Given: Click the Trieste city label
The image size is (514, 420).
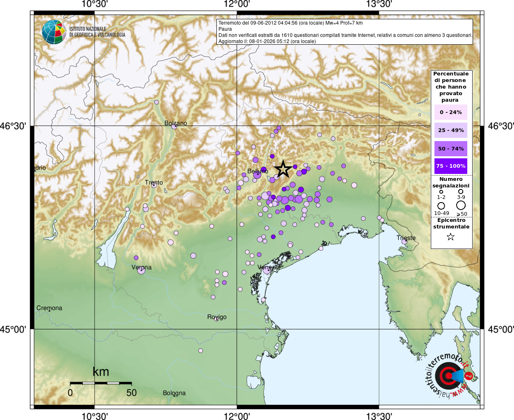Looking at the screenshot, I should 406,238.
